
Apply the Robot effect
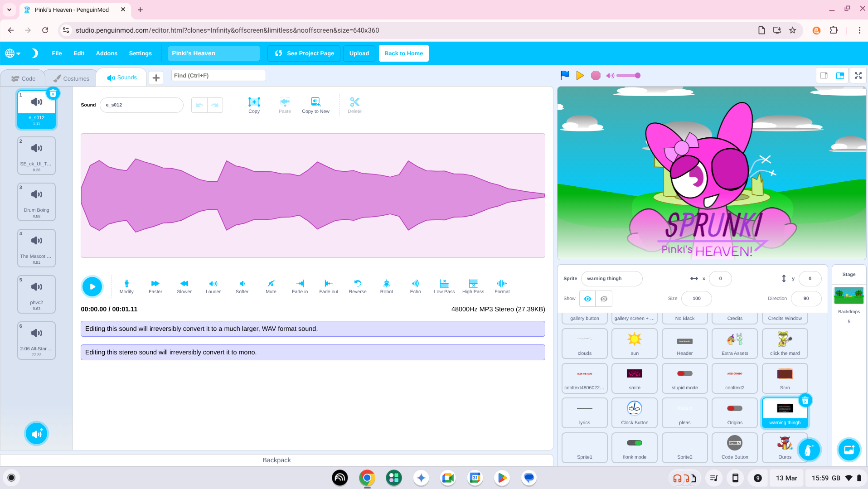[387, 286]
